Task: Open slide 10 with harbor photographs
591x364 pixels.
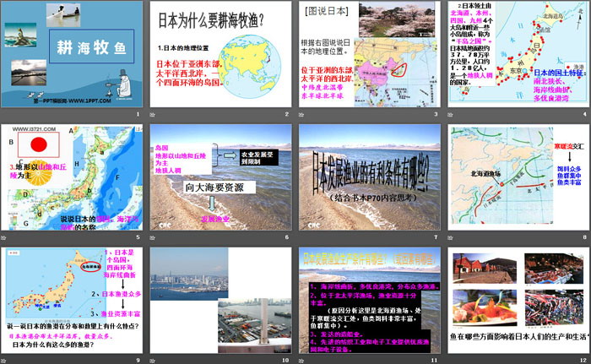Action: tap(220, 300)
